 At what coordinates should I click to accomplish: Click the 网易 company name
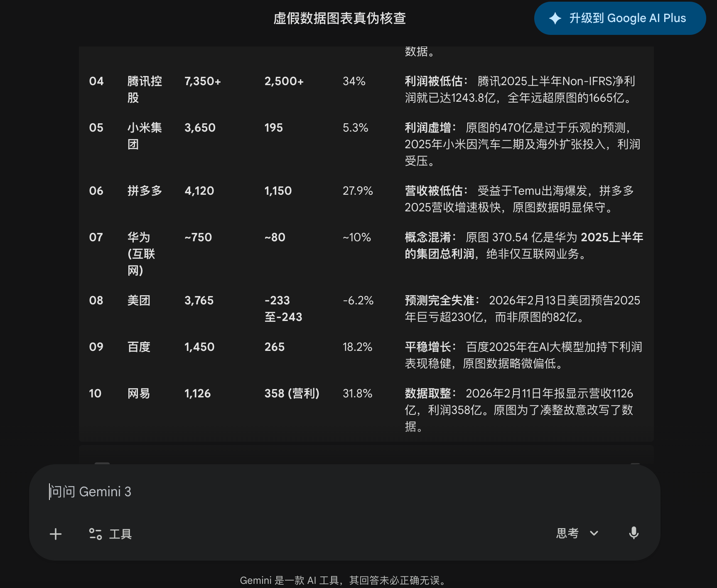[x=139, y=393]
